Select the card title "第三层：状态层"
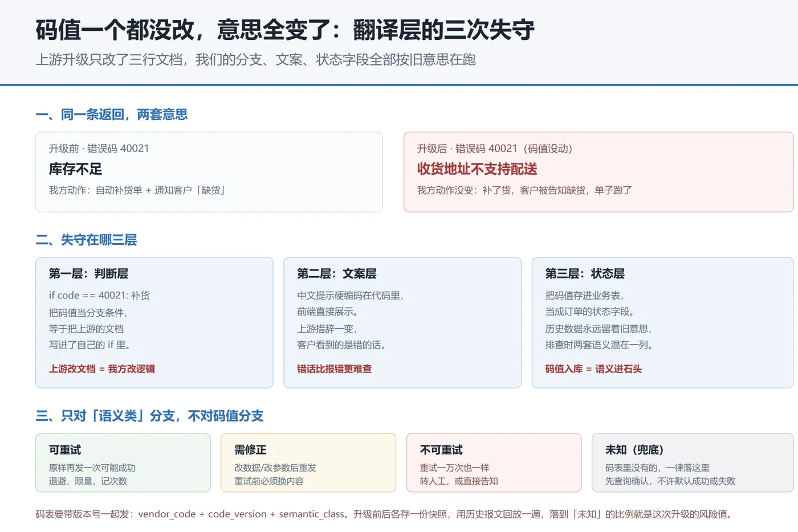 click(x=585, y=273)
